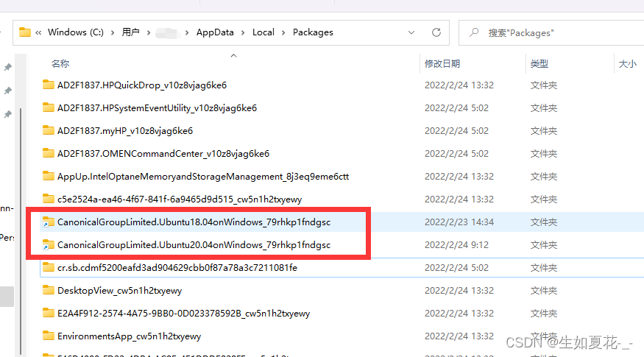Go to Local breadcrumb
The height and width of the screenshot is (357, 644).
[x=263, y=32]
